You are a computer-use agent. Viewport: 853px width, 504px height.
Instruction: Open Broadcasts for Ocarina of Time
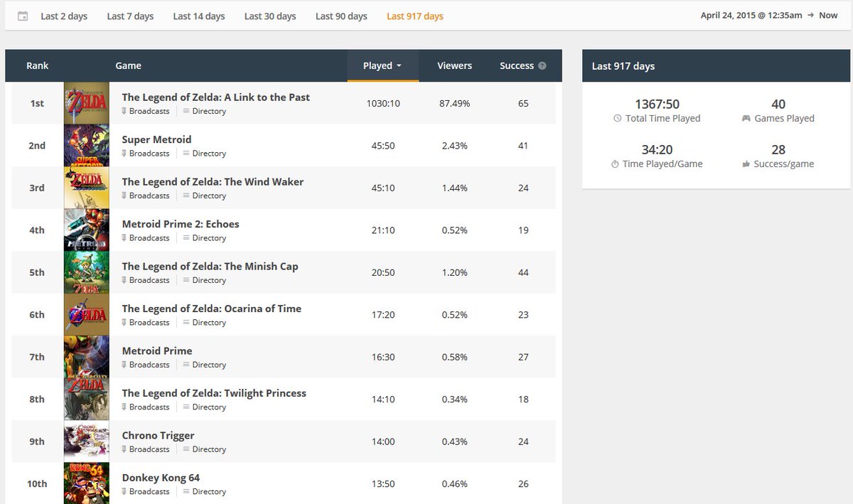[x=146, y=323]
